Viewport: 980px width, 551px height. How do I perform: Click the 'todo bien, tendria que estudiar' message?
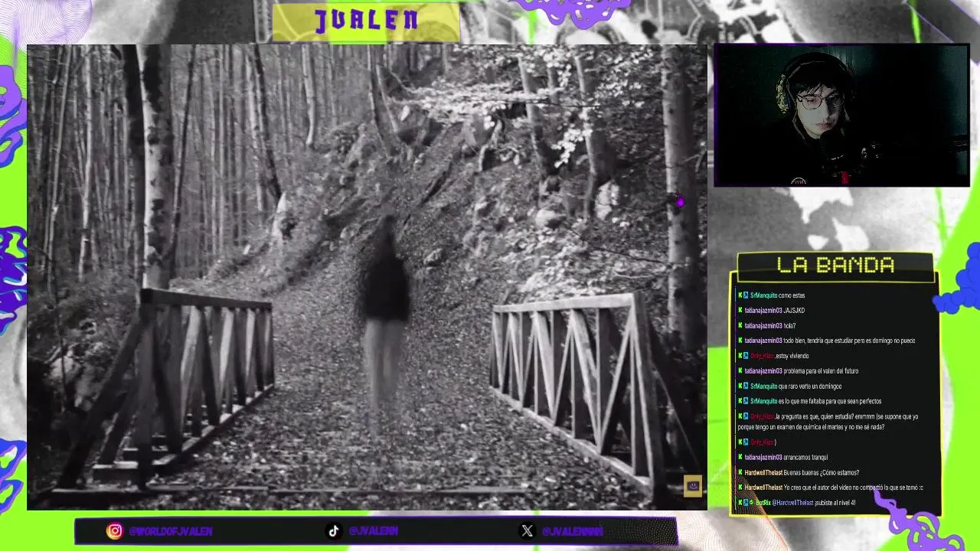[x=826, y=341]
